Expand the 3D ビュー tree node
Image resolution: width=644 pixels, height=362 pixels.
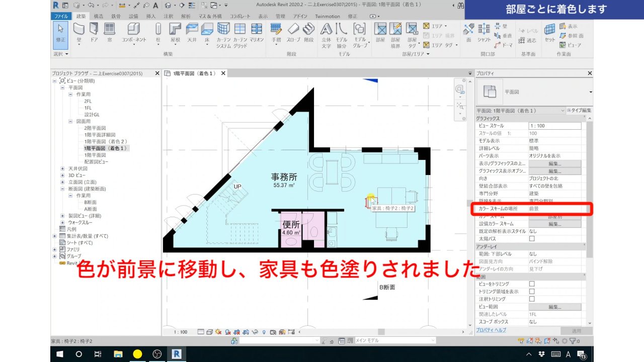(62, 175)
